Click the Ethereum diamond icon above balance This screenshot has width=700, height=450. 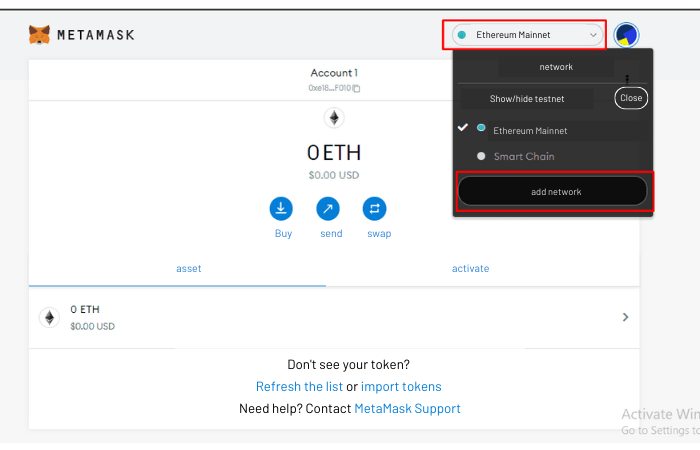(334, 118)
